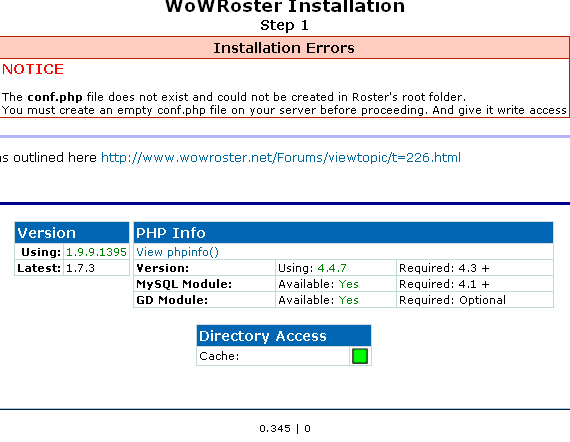Click the Installation Errors heading
Viewport: 570px width, 442px height.
(x=284, y=48)
